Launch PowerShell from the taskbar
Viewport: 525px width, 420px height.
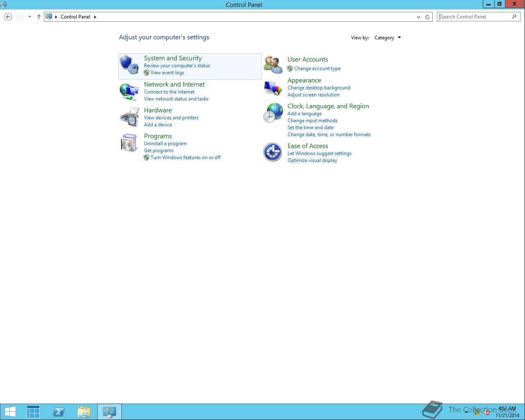tap(59, 412)
